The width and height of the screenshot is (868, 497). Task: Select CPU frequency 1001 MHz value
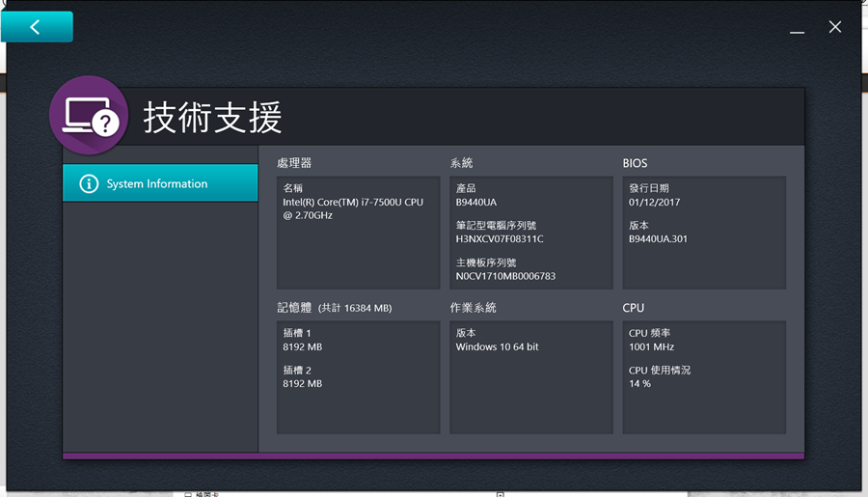coord(652,346)
